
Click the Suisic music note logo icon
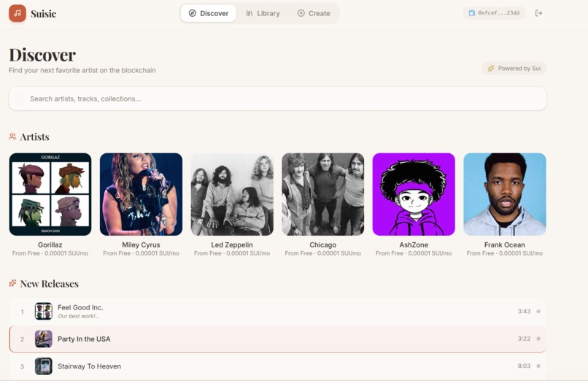pos(18,13)
